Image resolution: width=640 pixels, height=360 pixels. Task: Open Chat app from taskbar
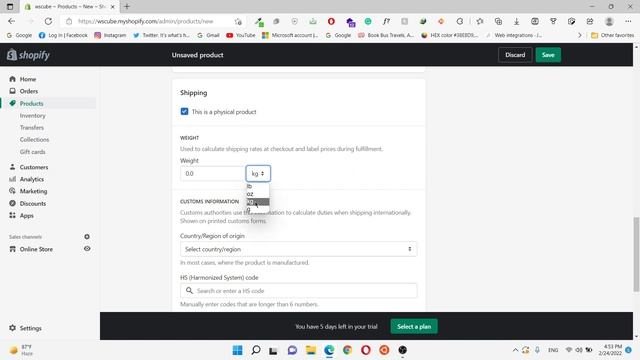pos(292,350)
